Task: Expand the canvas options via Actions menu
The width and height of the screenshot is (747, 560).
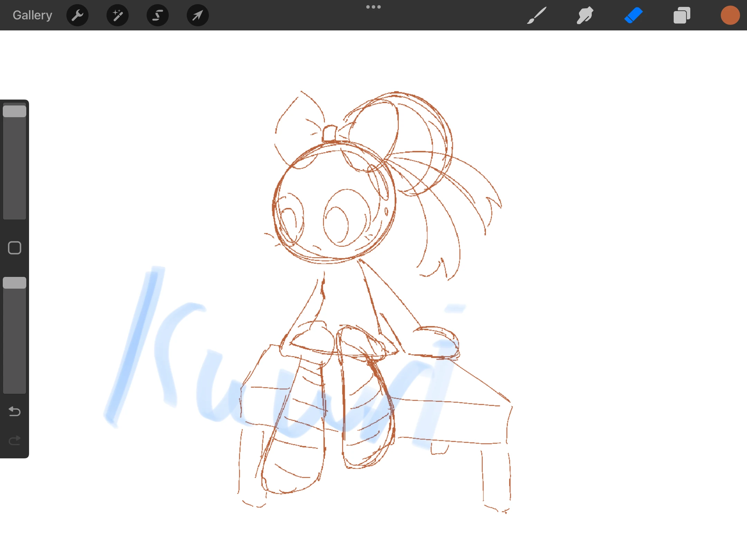Action: [x=77, y=15]
